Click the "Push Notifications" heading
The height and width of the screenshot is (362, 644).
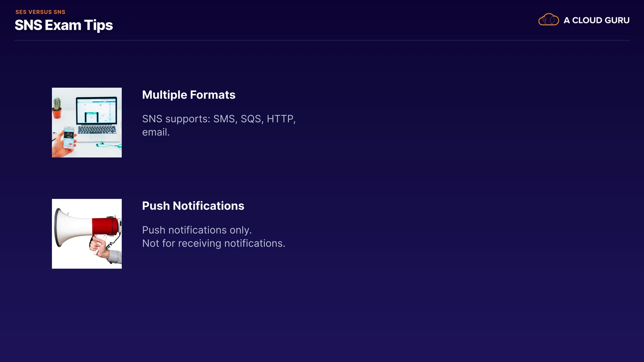(x=193, y=206)
